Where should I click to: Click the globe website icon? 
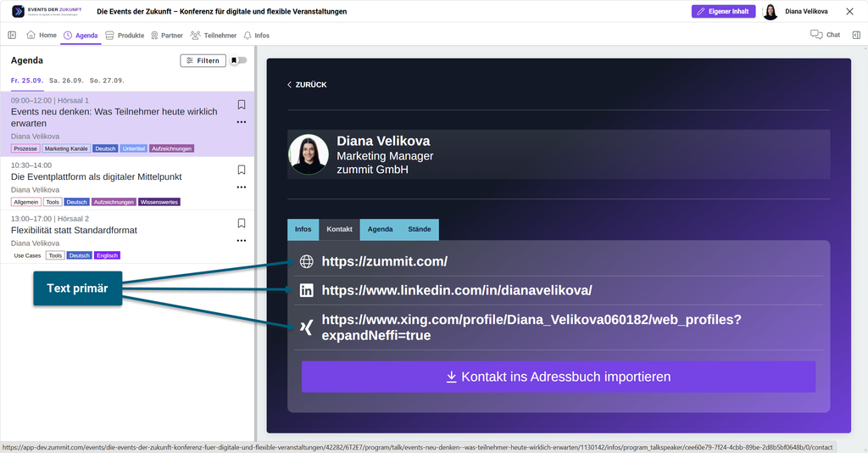pos(306,261)
